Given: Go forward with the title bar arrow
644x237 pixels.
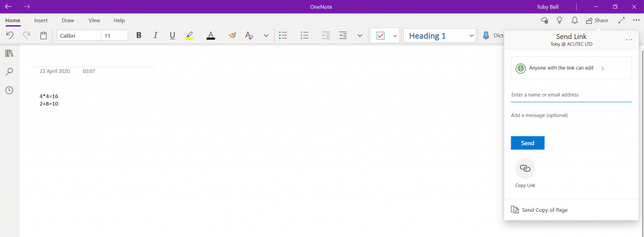Looking at the screenshot, I should click(26, 6).
